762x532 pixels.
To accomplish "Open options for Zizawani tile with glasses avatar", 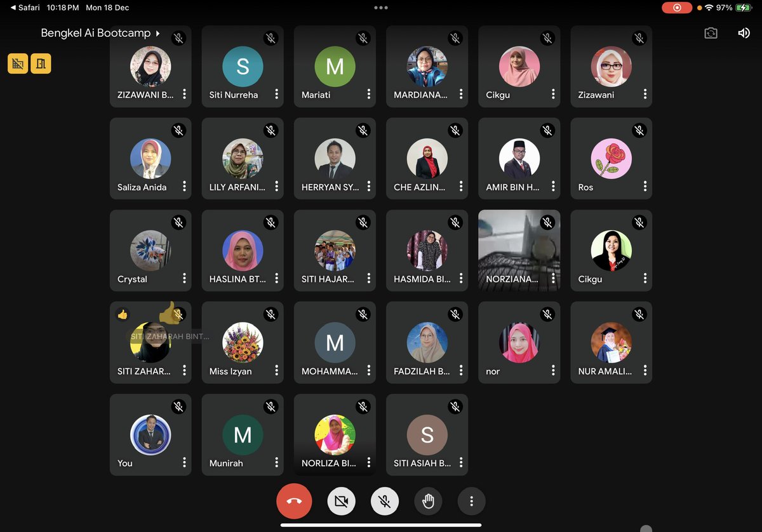I will coord(645,94).
